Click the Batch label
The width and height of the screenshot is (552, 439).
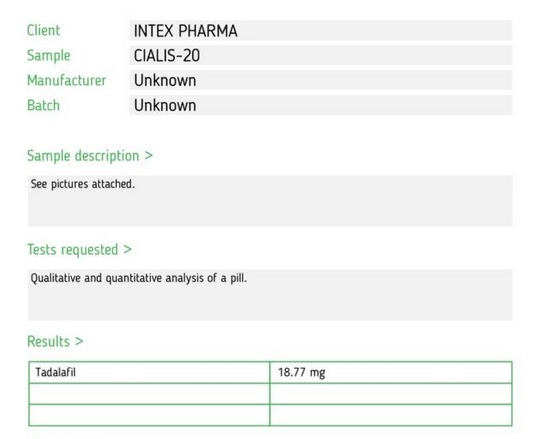[x=43, y=105]
